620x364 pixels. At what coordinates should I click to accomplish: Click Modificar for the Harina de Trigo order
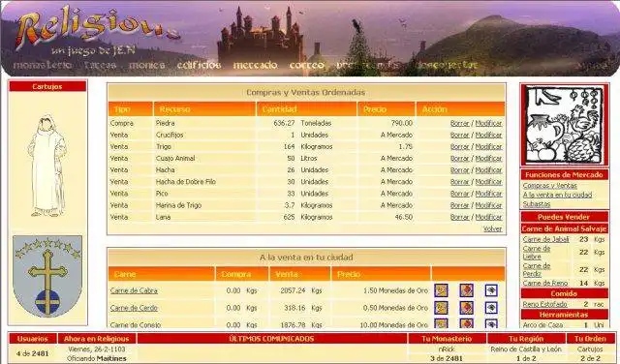[x=488, y=205]
